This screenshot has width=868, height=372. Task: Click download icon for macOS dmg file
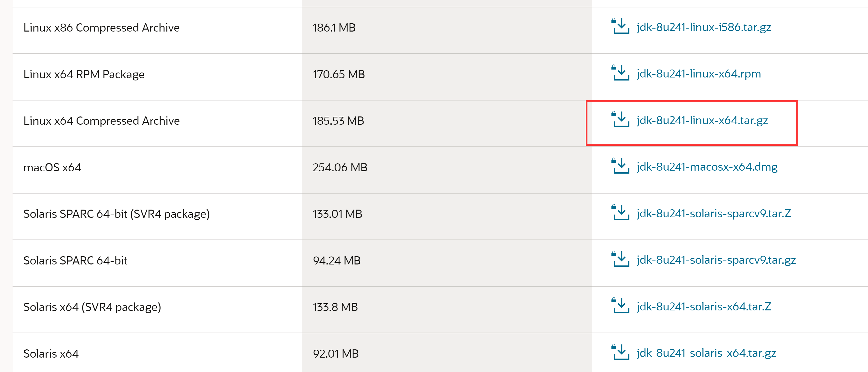point(620,166)
